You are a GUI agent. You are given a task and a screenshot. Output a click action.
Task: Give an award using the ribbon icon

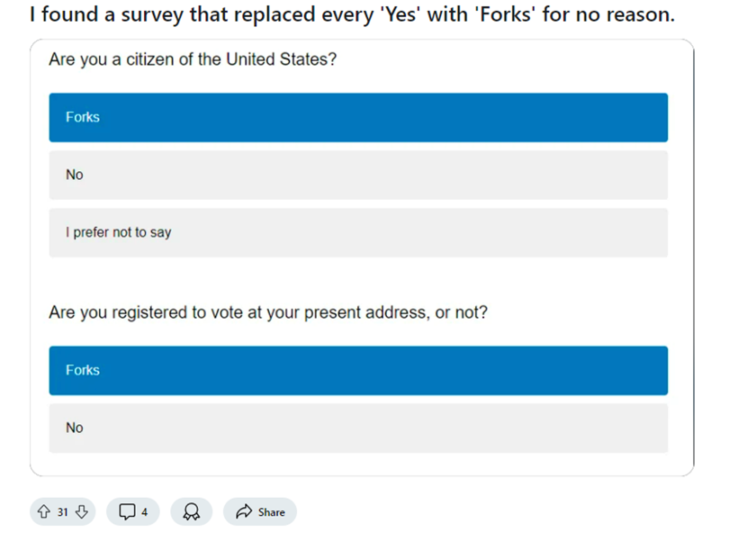(x=192, y=511)
